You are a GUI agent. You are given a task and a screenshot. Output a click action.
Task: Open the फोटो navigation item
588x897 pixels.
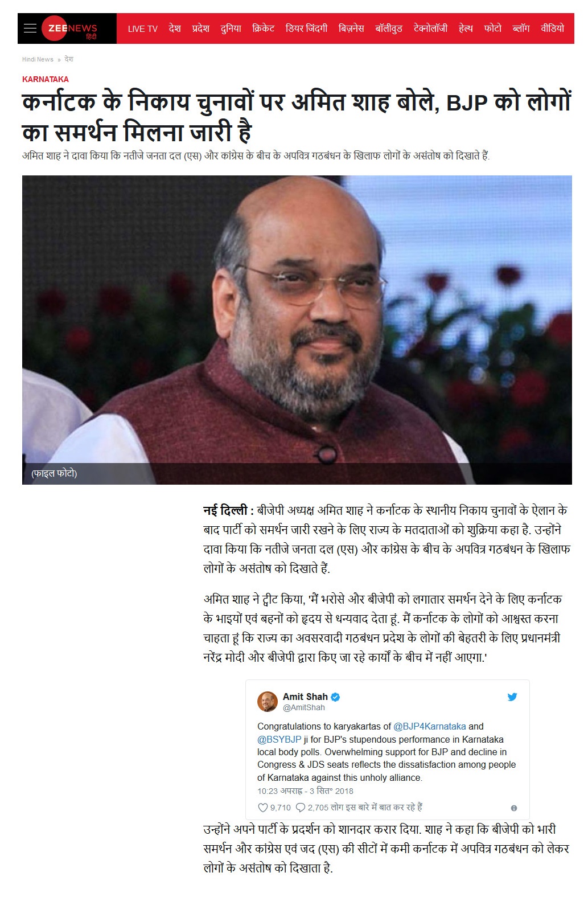492,28
